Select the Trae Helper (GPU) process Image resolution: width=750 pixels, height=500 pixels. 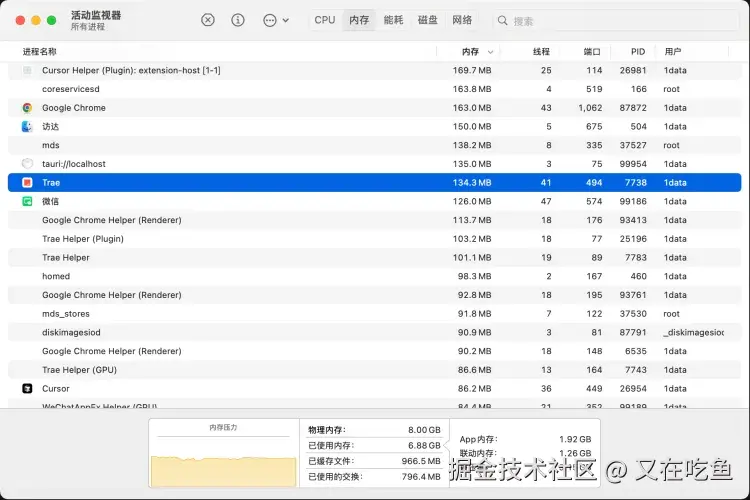(375, 370)
